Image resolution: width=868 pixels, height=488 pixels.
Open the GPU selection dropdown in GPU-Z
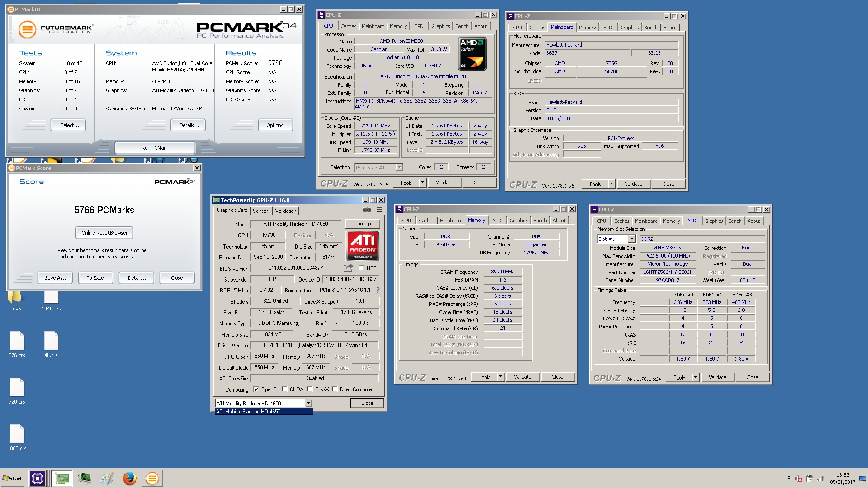[308, 403]
